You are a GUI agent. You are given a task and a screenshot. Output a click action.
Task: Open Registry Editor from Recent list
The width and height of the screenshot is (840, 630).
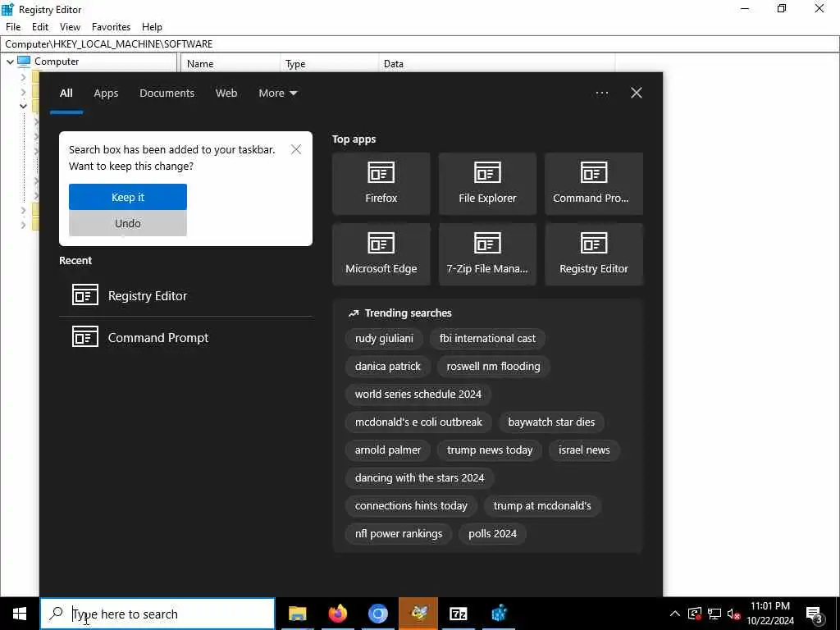(x=185, y=295)
